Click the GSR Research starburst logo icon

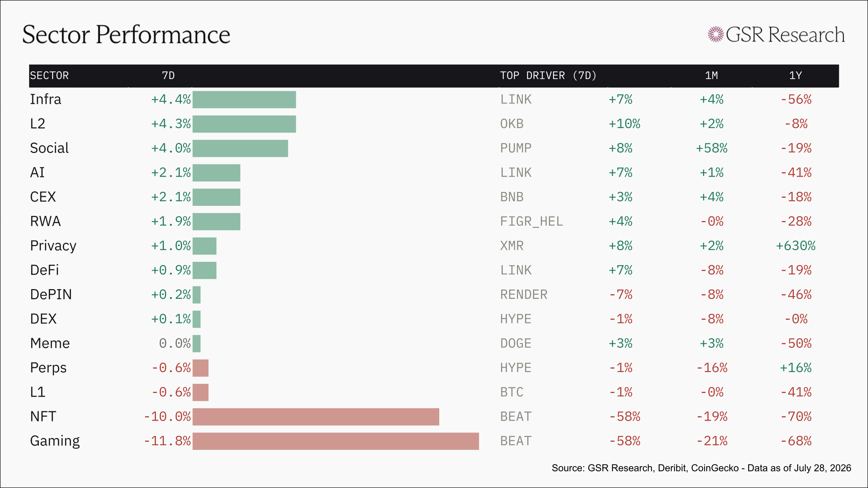(716, 34)
